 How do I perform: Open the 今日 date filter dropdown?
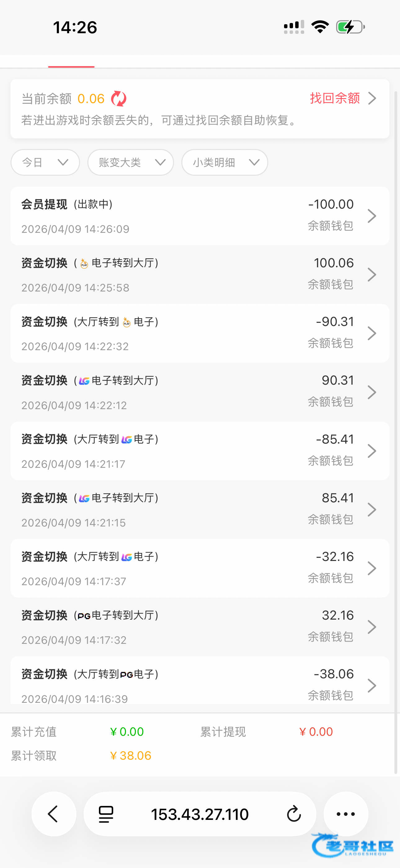point(45,162)
